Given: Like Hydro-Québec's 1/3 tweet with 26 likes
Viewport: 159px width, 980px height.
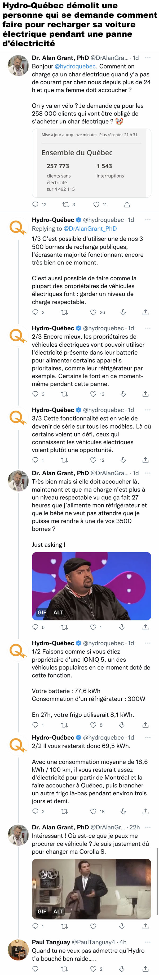Looking at the screenshot, I should (93, 312).
